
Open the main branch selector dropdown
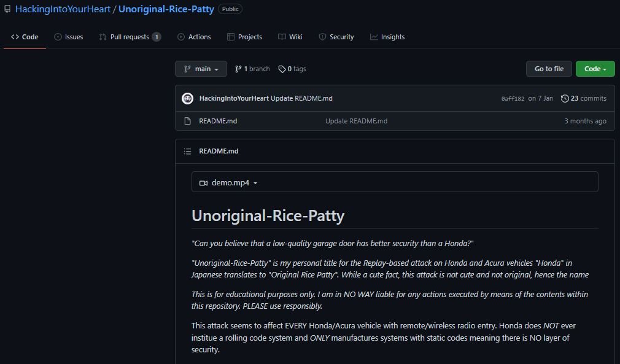coord(201,69)
